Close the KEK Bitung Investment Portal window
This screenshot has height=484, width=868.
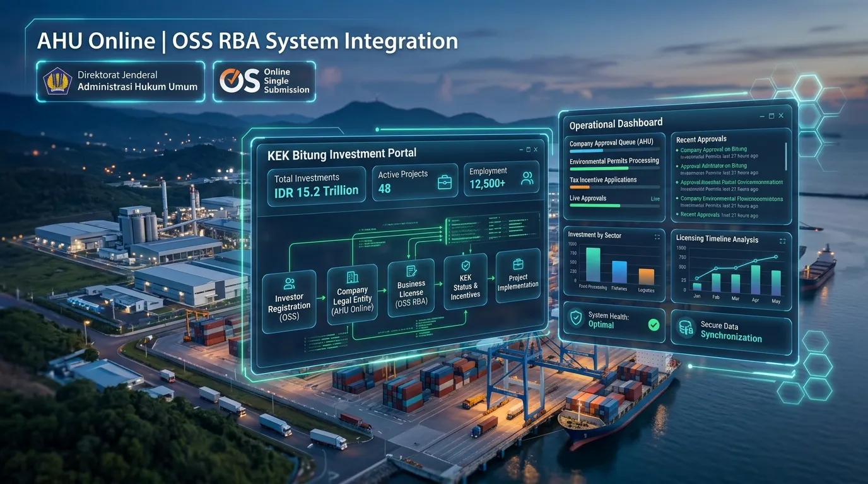(536, 149)
